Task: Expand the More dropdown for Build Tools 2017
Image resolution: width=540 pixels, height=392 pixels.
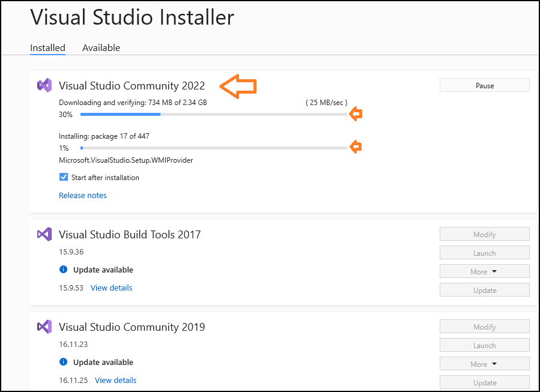Action: 485,271
